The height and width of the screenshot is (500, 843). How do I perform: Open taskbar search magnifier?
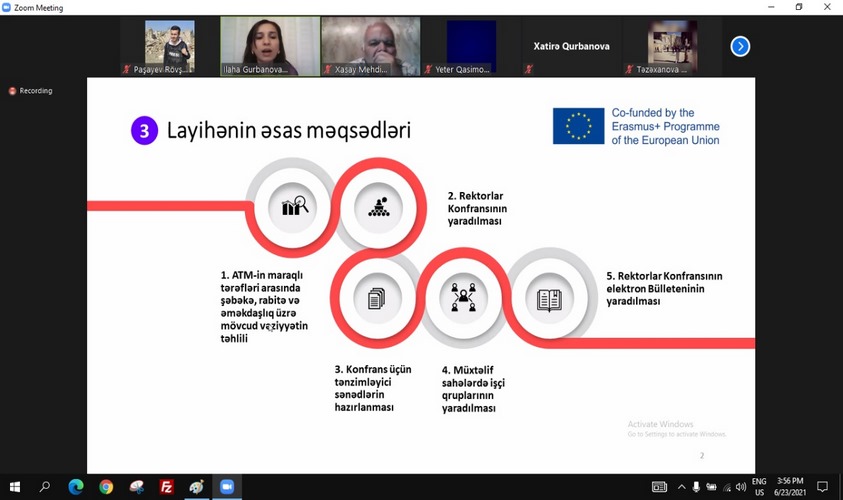[45, 487]
